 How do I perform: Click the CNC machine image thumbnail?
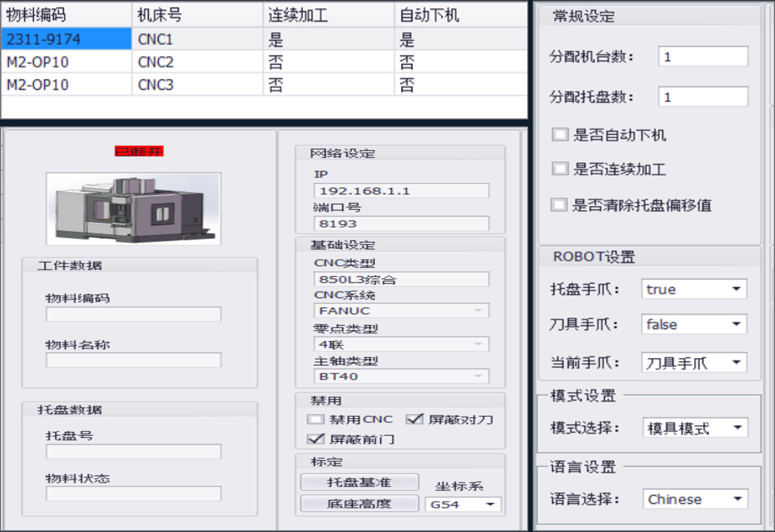pos(133,209)
